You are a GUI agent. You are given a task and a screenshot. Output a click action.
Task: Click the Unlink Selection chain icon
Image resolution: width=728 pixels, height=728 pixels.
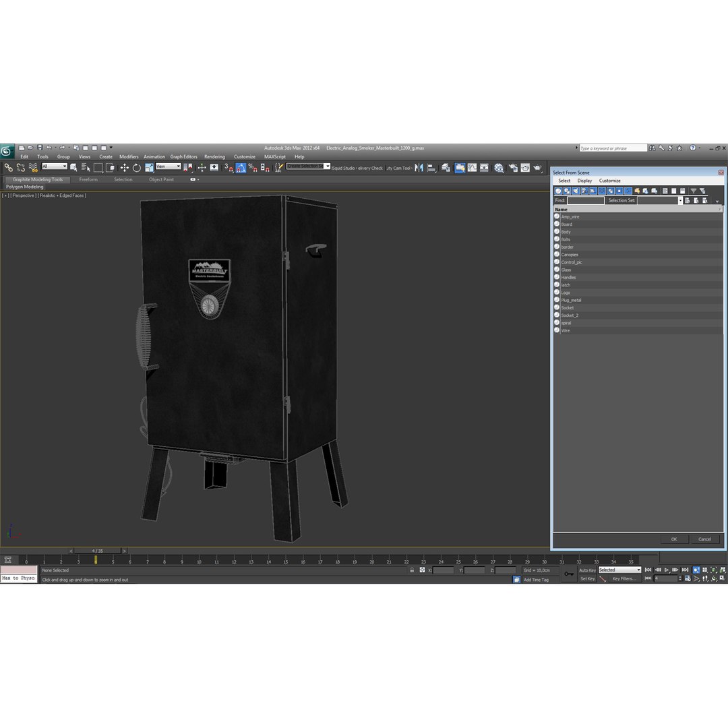[x=20, y=168]
